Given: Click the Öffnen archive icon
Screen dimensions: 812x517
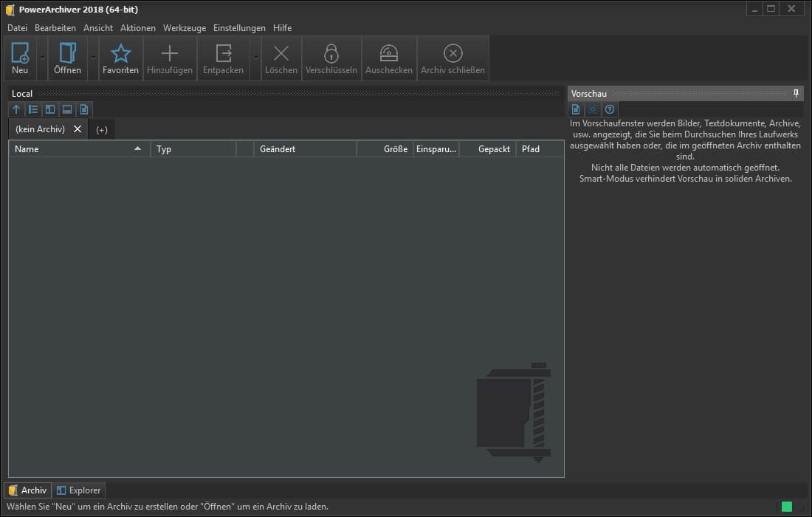Looking at the screenshot, I should click(68, 53).
